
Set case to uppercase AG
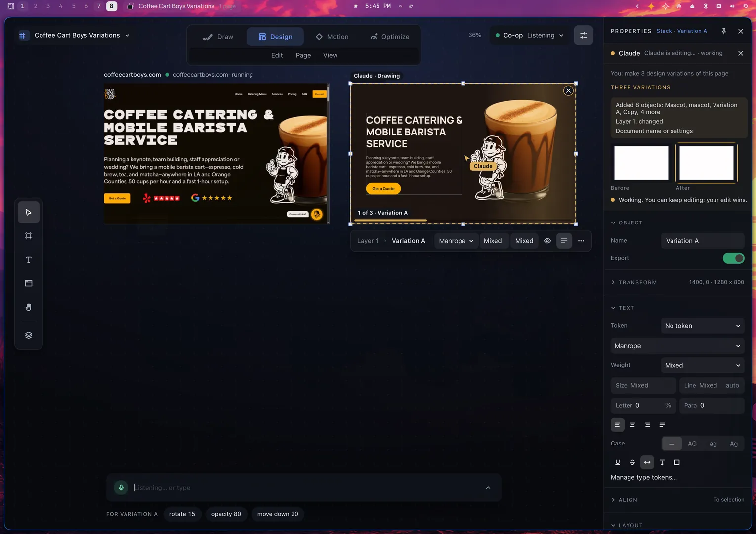coord(692,444)
